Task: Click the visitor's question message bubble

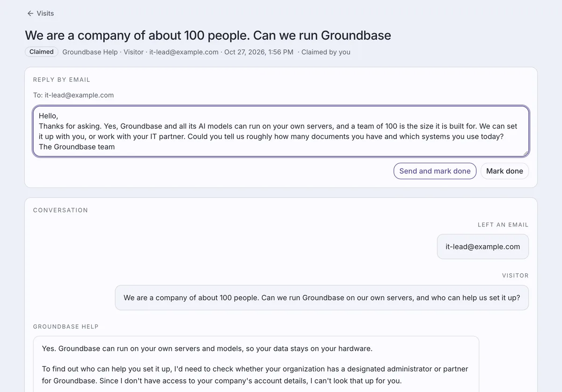Action: [x=322, y=298]
